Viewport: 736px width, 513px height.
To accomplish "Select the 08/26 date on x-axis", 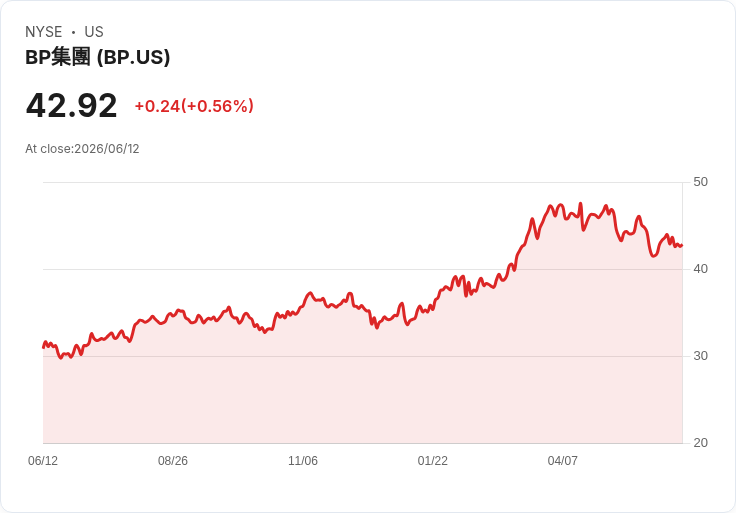I will 173,460.
